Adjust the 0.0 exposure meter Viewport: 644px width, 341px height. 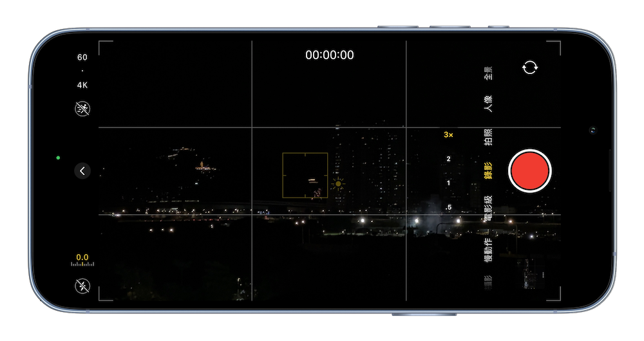[x=82, y=261]
